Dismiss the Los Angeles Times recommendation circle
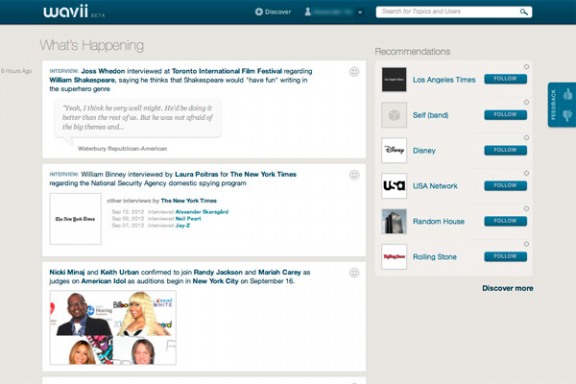Screen dimensions: 576x384 point(526,67)
